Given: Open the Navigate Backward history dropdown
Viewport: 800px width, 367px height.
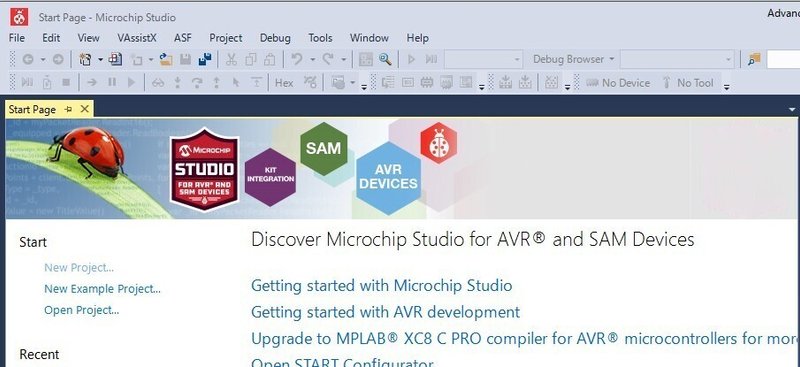Looking at the screenshot, I should [x=43, y=59].
